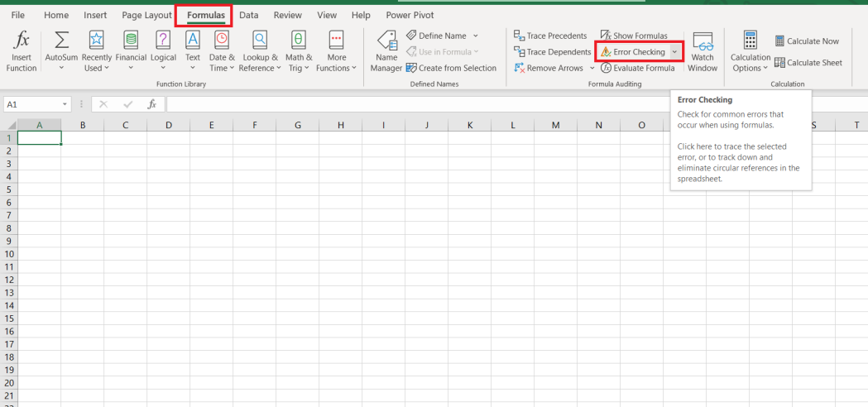Viewport: 868px width, 407px height.
Task: Select column E header
Action: pyautogui.click(x=212, y=125)
